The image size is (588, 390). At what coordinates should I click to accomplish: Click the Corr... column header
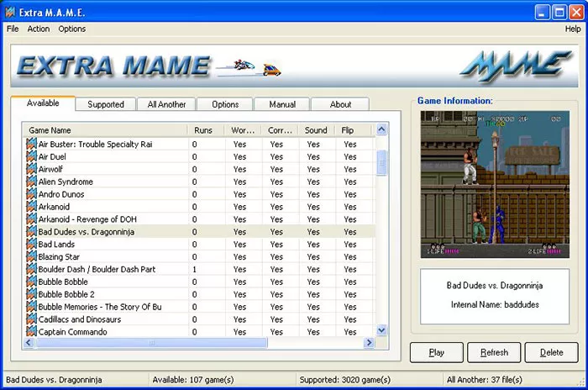[x=280, y=130]
